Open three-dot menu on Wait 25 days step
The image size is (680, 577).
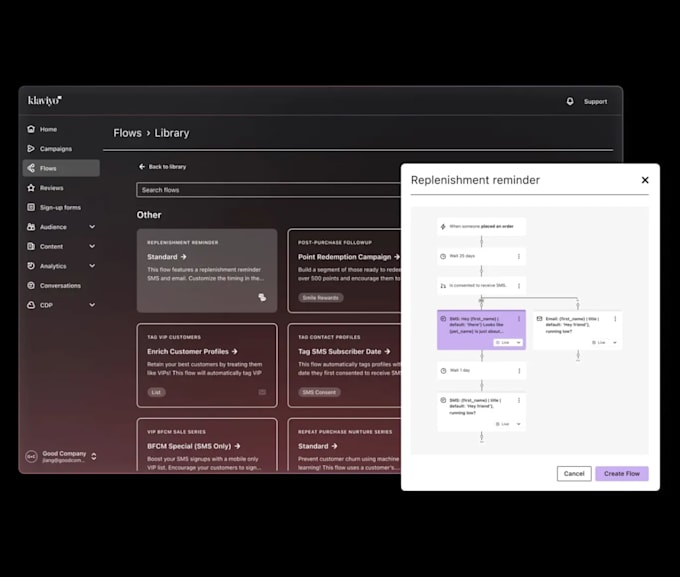519,256
